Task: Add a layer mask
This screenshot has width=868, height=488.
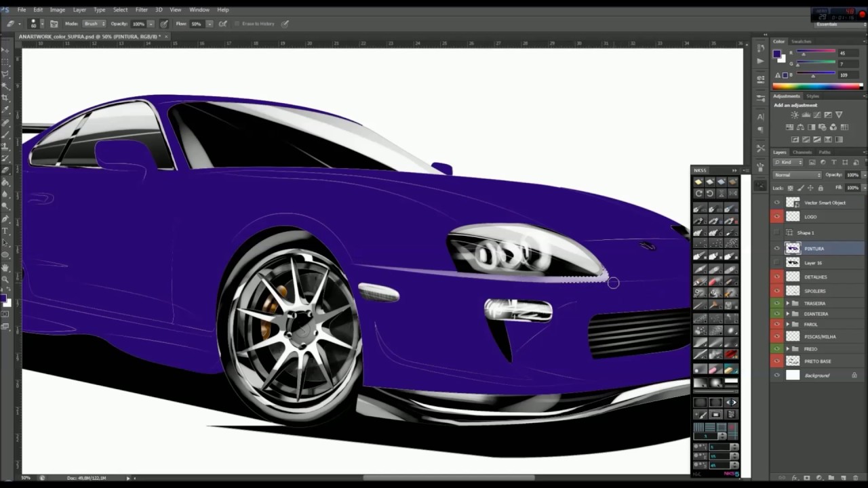Action: (807, 478)
